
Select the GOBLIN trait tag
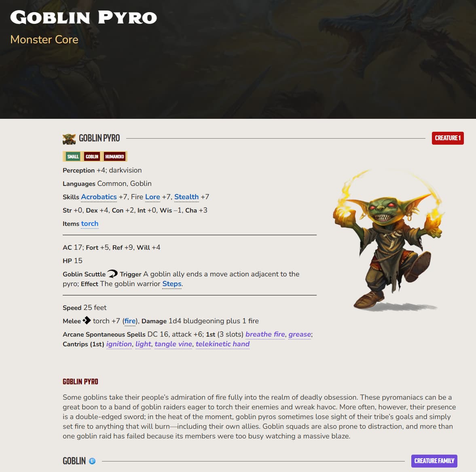click(92, 156)
